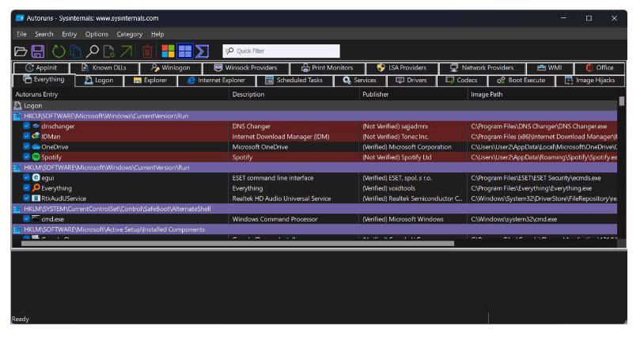Click the magnifying glass Find icon
Screen dimensions: 644x337
93,51
